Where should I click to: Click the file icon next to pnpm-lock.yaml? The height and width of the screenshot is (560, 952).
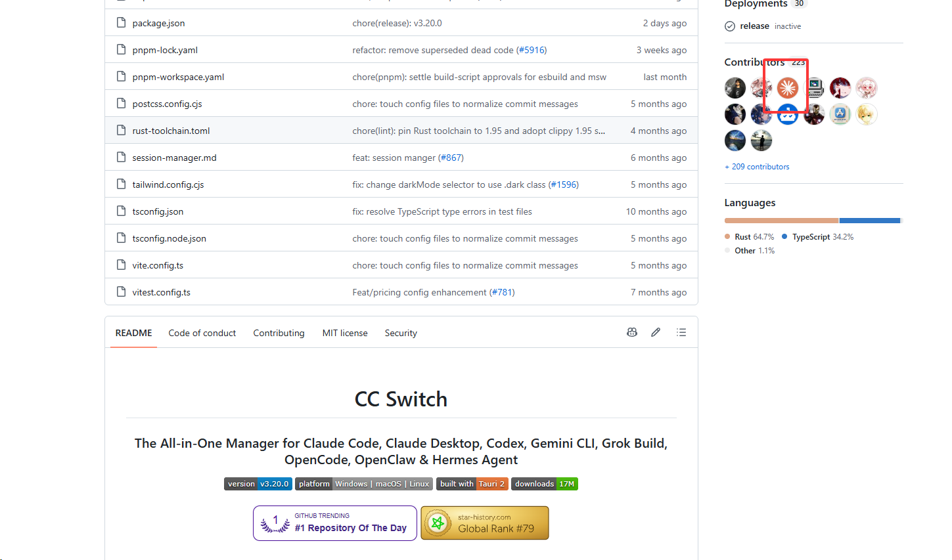(121, 50)
